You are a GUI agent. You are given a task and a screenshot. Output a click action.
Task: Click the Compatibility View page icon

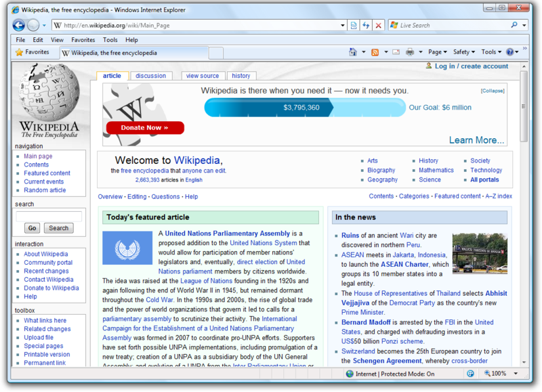353,25
